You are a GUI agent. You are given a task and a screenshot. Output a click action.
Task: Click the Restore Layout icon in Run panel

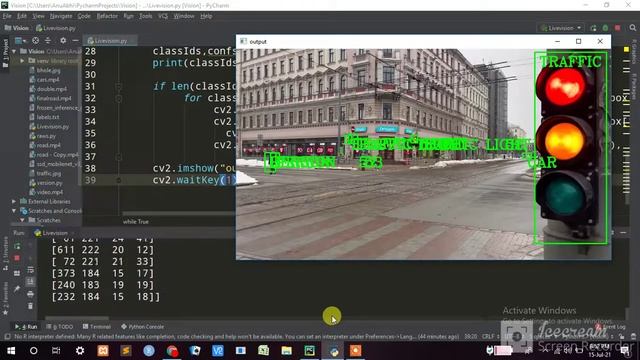[x=17, y=273]
